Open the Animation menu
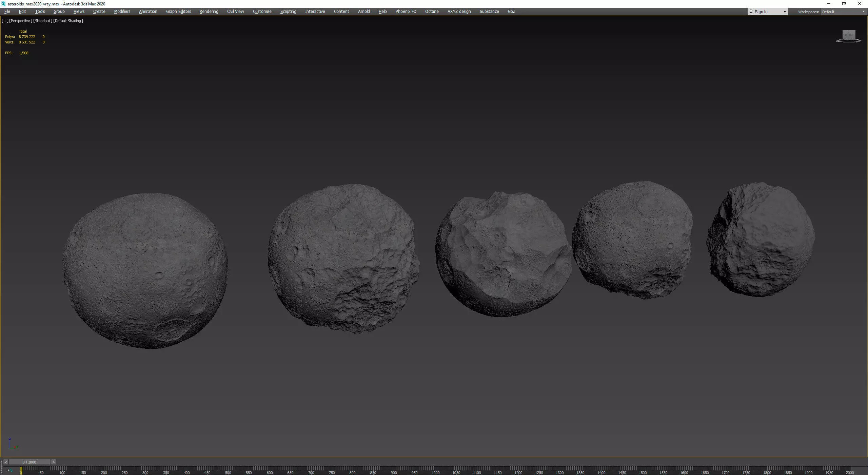 pyautogui.click(x=148, y=12)
